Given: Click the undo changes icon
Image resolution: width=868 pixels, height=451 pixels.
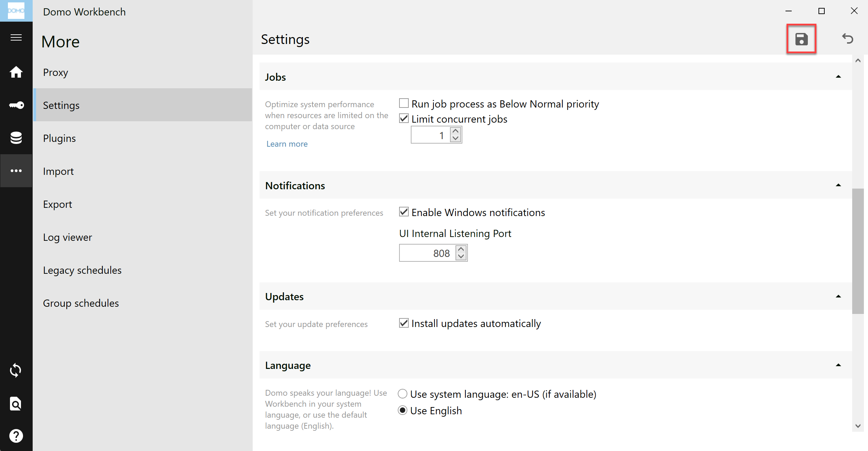Looking at the screenshot, I should click(x=848, y=39).
